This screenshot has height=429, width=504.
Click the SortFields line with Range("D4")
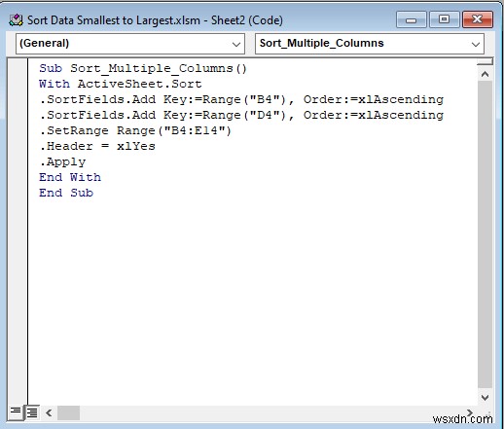pyautogui.click(x=241, y=115)
